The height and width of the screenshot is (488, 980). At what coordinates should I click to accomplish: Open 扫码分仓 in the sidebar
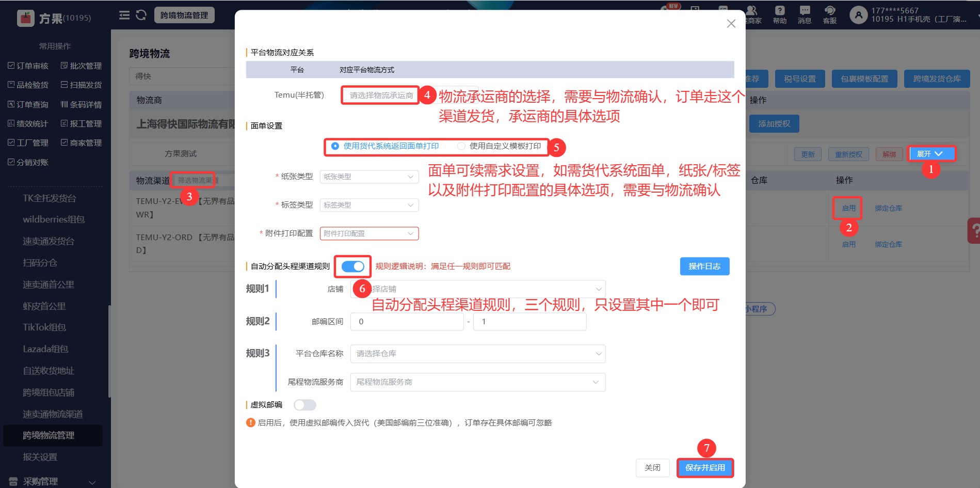[x=40, y=263]
